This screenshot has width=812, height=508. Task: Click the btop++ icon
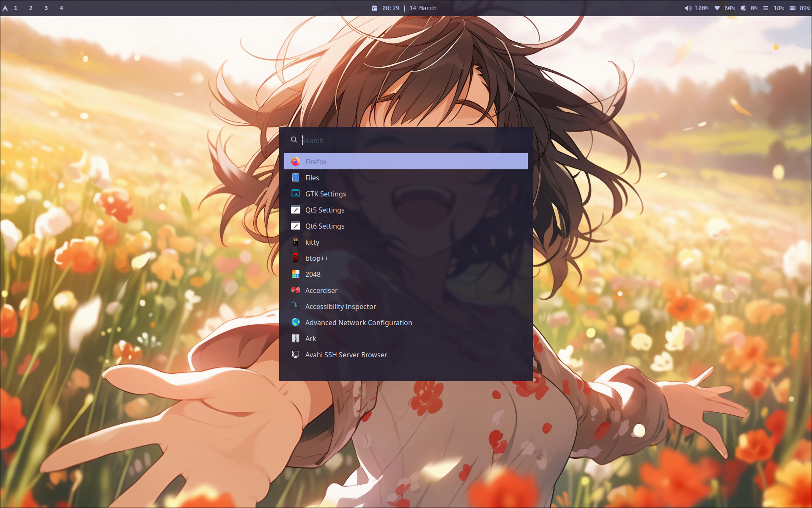tap(296, 258)
